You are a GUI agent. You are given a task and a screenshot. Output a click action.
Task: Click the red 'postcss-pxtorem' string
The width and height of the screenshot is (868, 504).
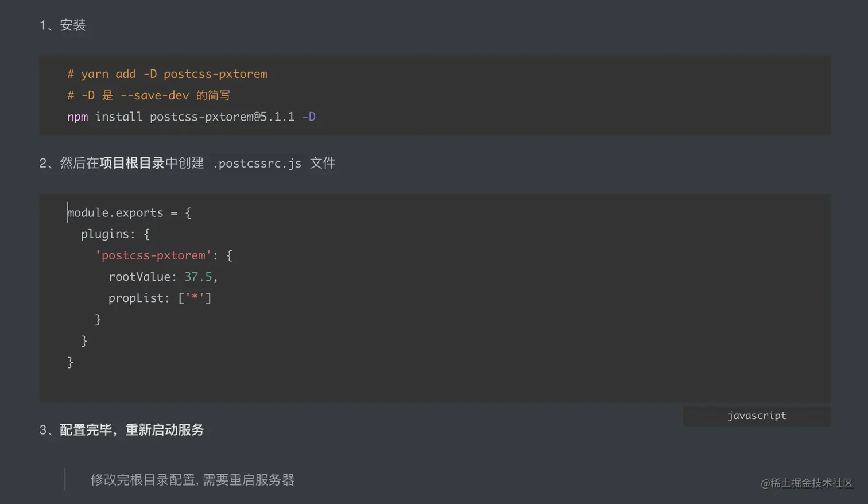coord(153,255)
